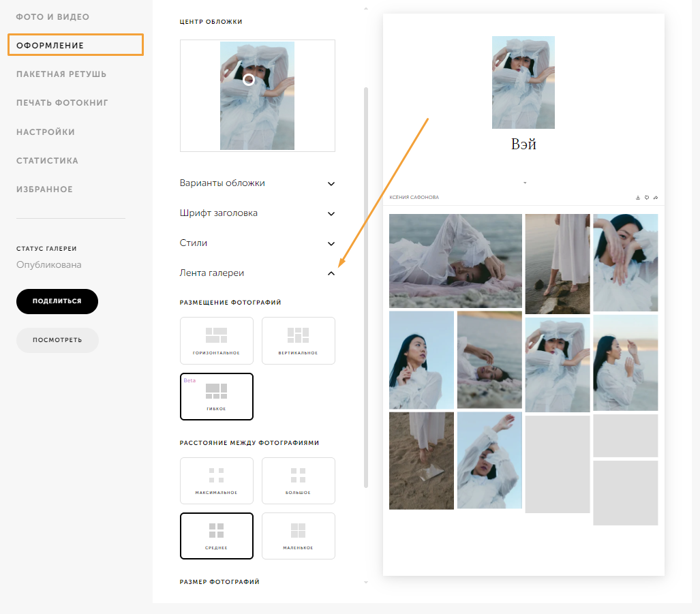
Task: Expand the Шрифт заголовка section
Action: (x=257, y=213)
